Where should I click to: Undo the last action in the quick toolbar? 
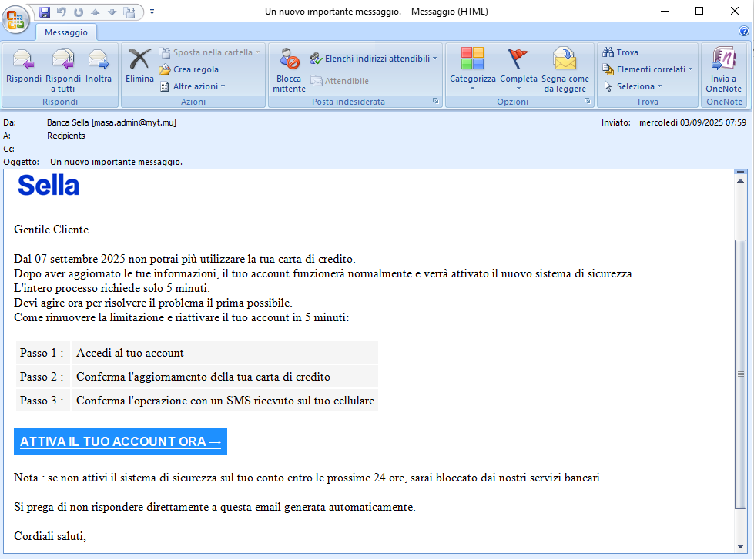click(x=61, y=12)
